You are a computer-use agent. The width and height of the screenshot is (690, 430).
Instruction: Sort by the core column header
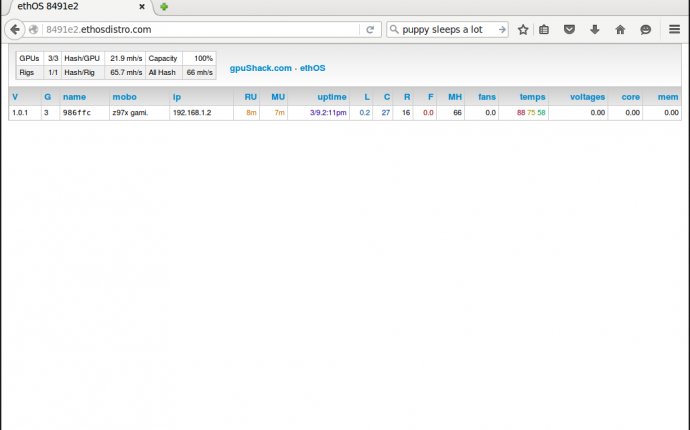631,97
